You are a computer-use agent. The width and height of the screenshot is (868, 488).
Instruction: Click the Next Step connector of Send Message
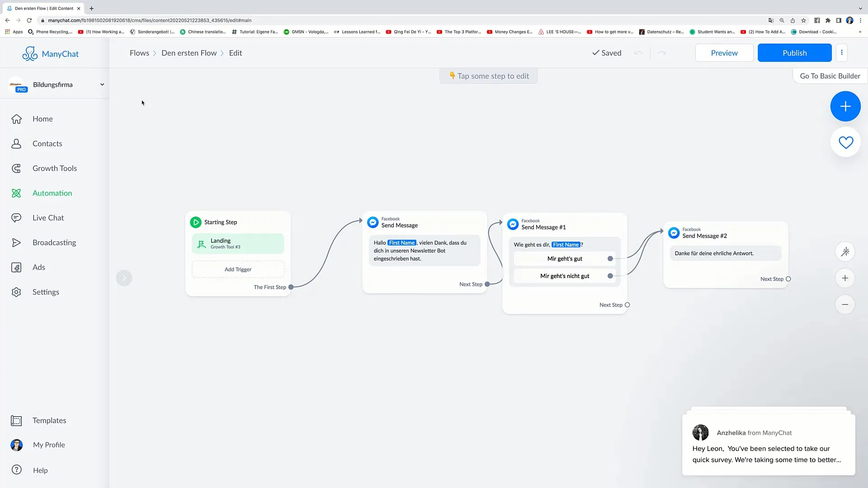(487, 284)
